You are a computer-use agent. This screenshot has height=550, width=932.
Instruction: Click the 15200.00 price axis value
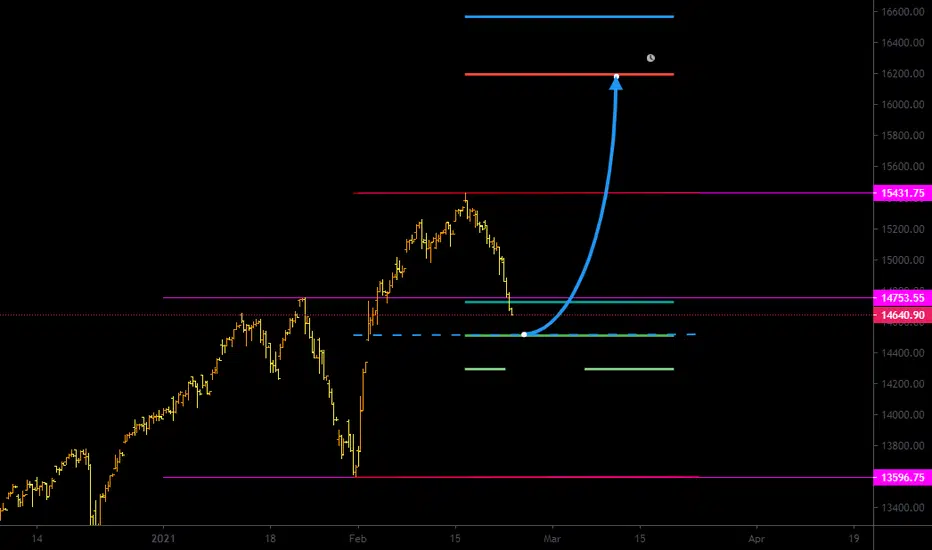tap(902, 229)
